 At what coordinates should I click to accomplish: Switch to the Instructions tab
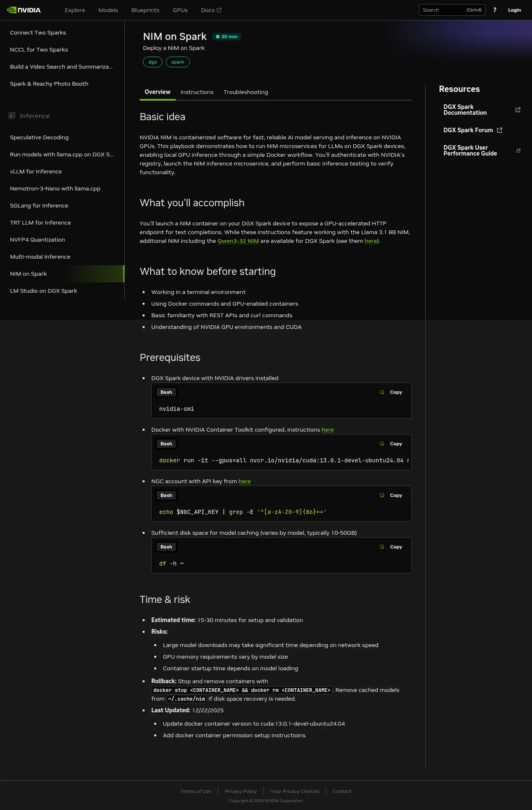click(x=197, y=92)
